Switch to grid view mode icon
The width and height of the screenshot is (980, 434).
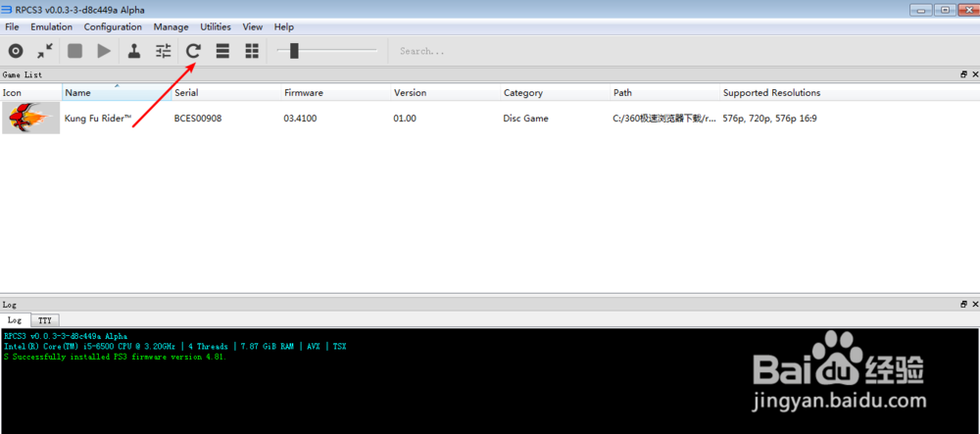252,51
